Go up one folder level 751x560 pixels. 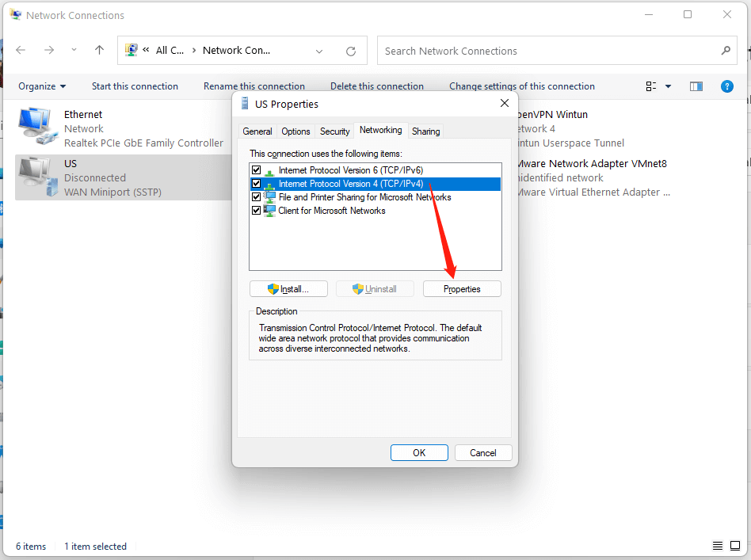tap(99, 50)
